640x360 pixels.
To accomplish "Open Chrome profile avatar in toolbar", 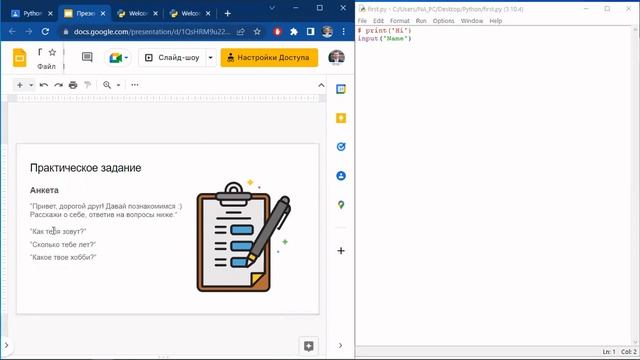I will tap(327, 31).
